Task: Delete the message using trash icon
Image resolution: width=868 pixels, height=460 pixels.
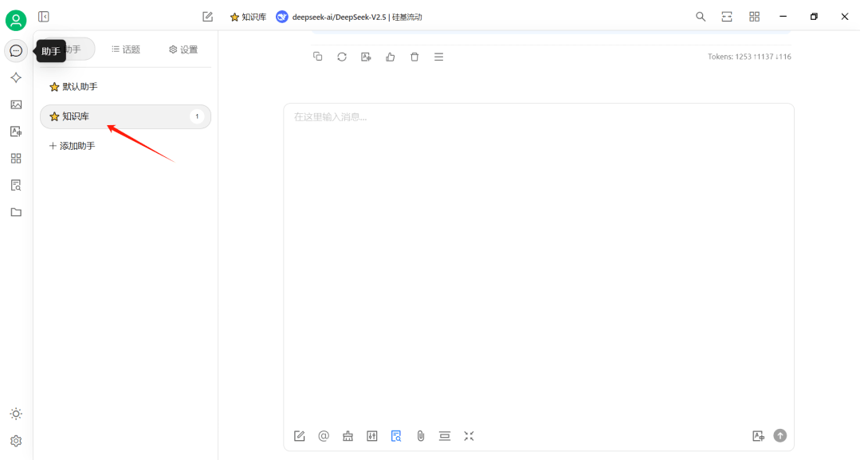Action: (414, 57)
